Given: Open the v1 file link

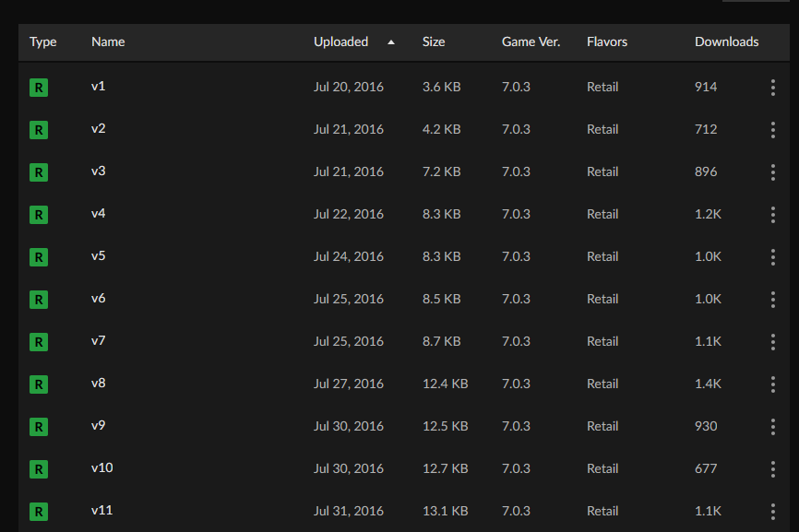Looking at the screenshot, I should point(99,86).
